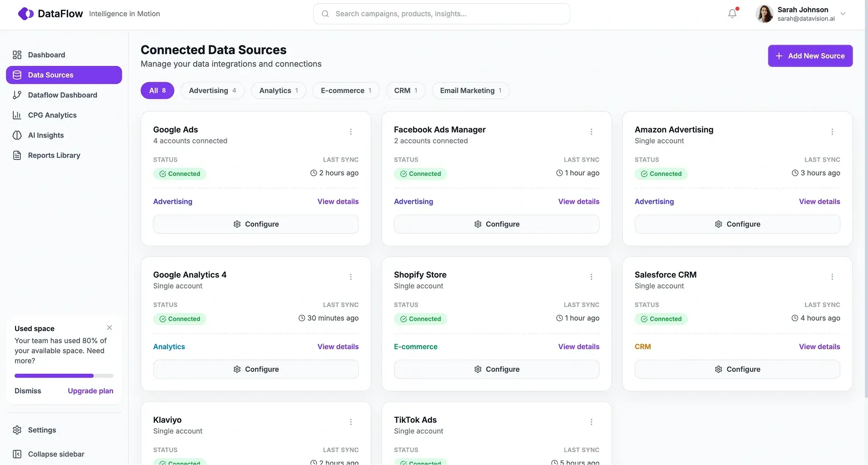Open CPG Analytics from the sidebar
The width and height of the screenshot is (868, 465).
[17, 115]
